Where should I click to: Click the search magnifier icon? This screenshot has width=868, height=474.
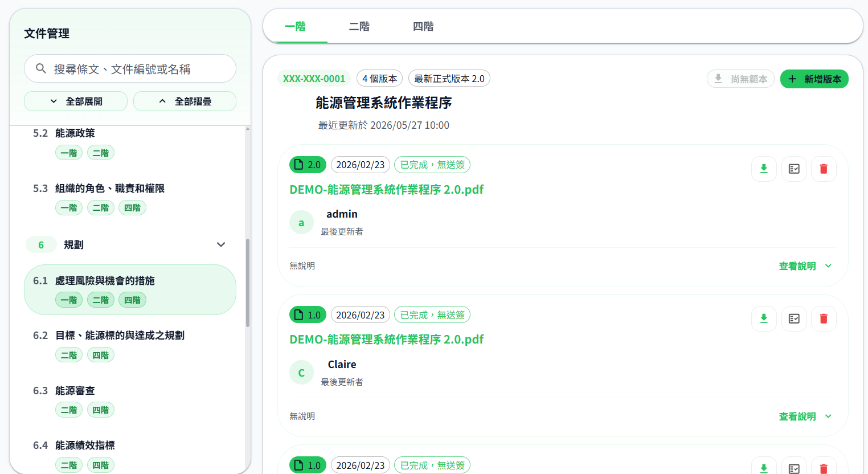[41, 69]
